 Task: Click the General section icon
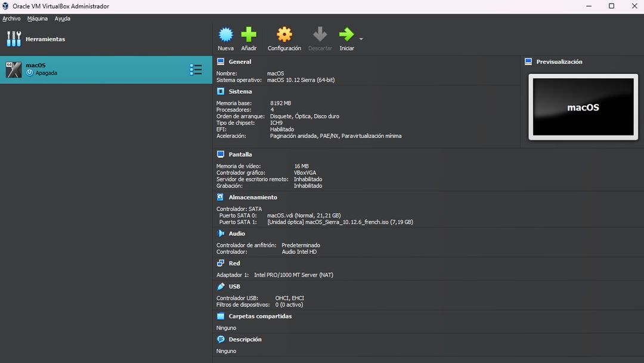tap(220, 61)
